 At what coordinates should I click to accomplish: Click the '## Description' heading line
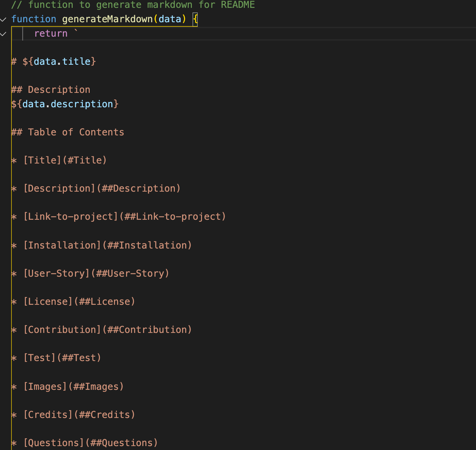click(51, 90)
